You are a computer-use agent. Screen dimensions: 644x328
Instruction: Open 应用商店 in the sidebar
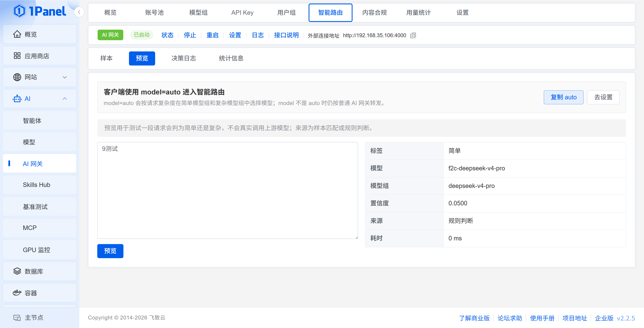click(40, 56)
